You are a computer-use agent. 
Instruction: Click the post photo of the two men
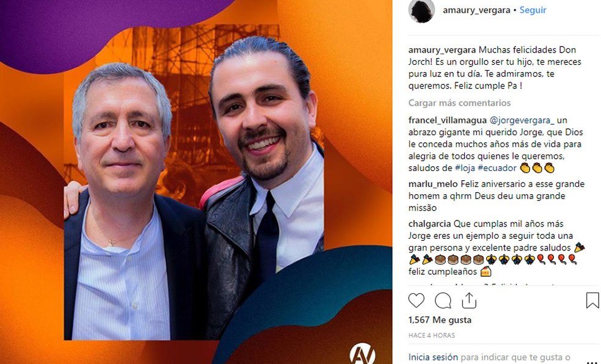(194, 183)
